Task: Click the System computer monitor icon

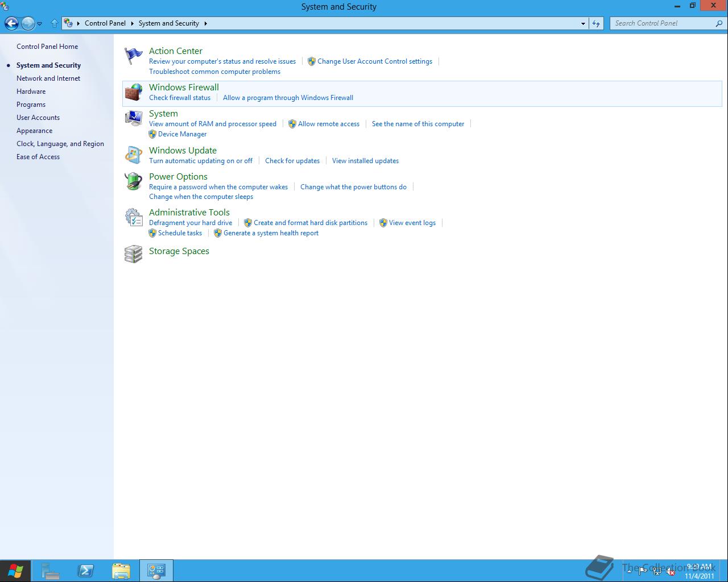Action: [134, 118]
